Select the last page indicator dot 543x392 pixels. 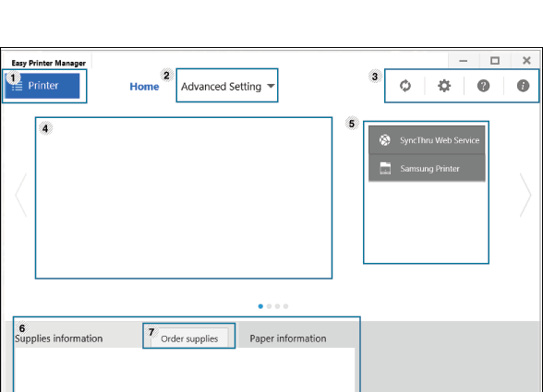(285, 306)
